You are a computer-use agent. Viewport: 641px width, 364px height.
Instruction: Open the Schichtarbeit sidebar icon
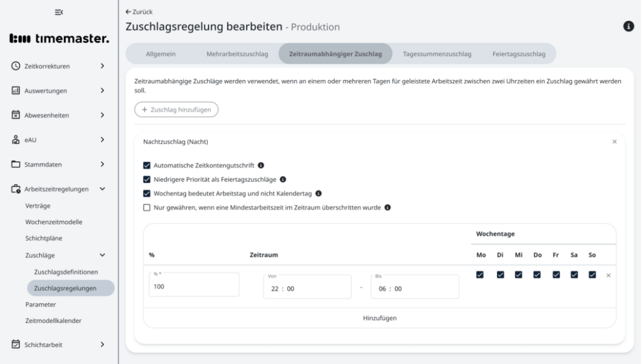pos(14,345)
